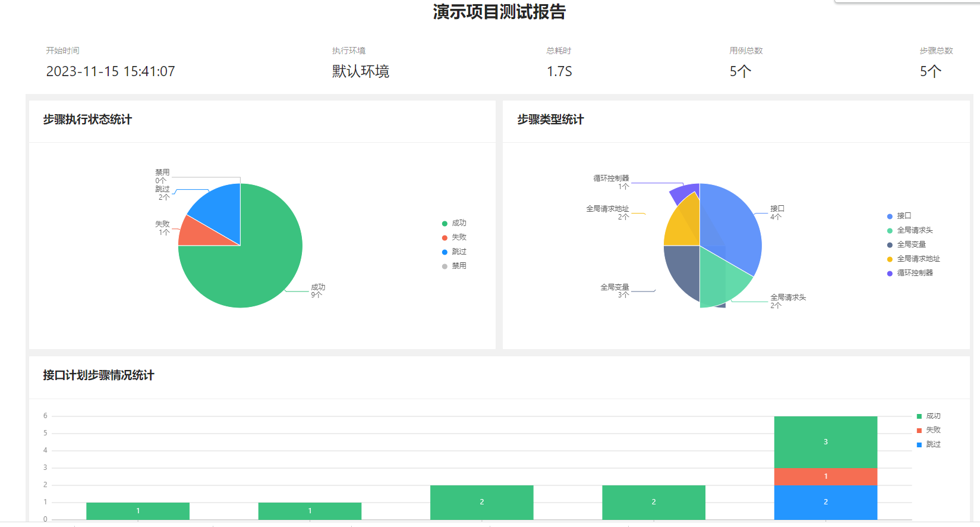Toggle 循环控制器 legend in step type chart

click(x=910, y=273)
